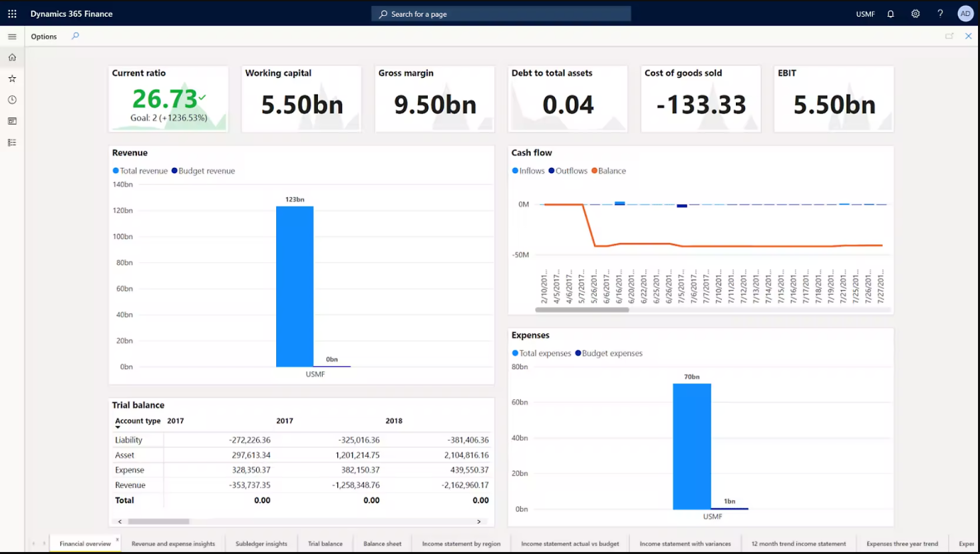
Task: Open Help question mark icon
Action: (x=940, y=14)
